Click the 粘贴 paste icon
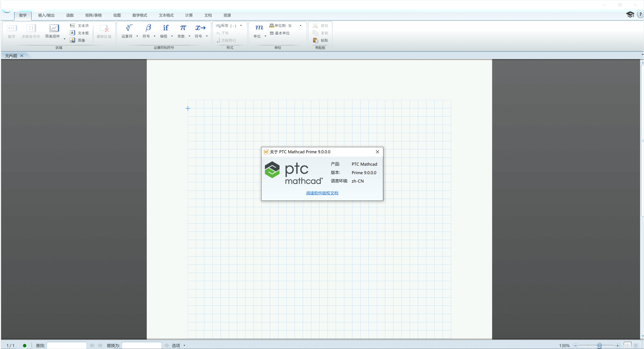The height and width of the screenshot is (349, 644). (316, 40)
